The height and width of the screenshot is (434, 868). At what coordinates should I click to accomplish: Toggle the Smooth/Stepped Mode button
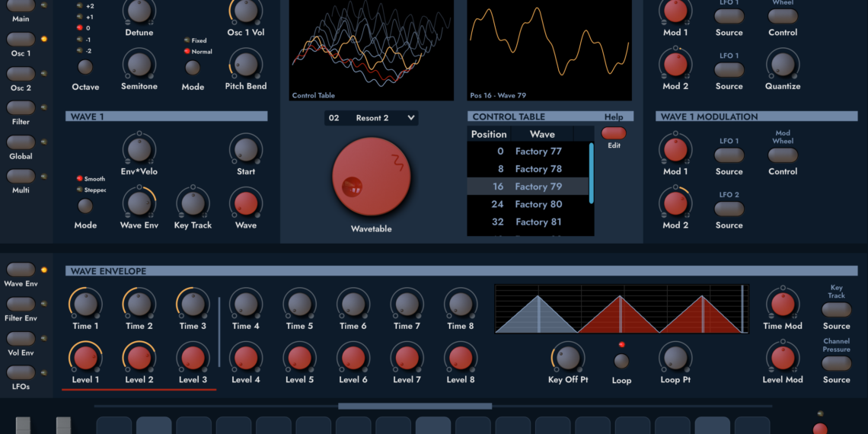85,206
